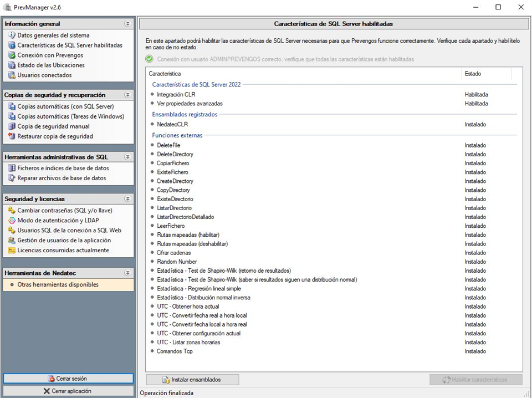Click the Conexión con Prevengos icon
The height and width of the screenshot is (398, 532).
click(x=12, y=55)
